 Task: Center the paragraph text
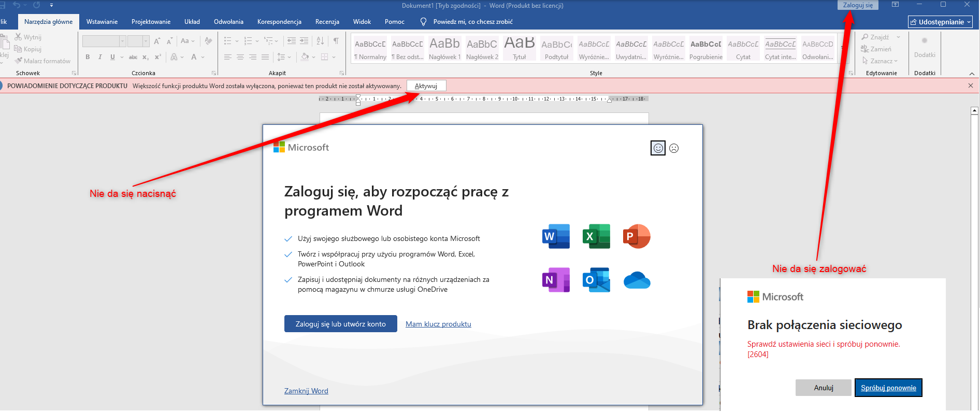(240, 57)
